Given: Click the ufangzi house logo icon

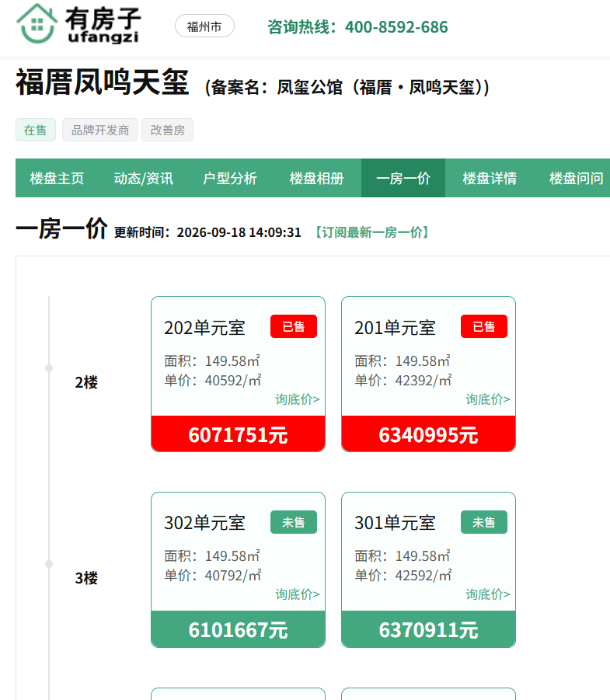Looking at the screenshot, I should coord(37,23).
